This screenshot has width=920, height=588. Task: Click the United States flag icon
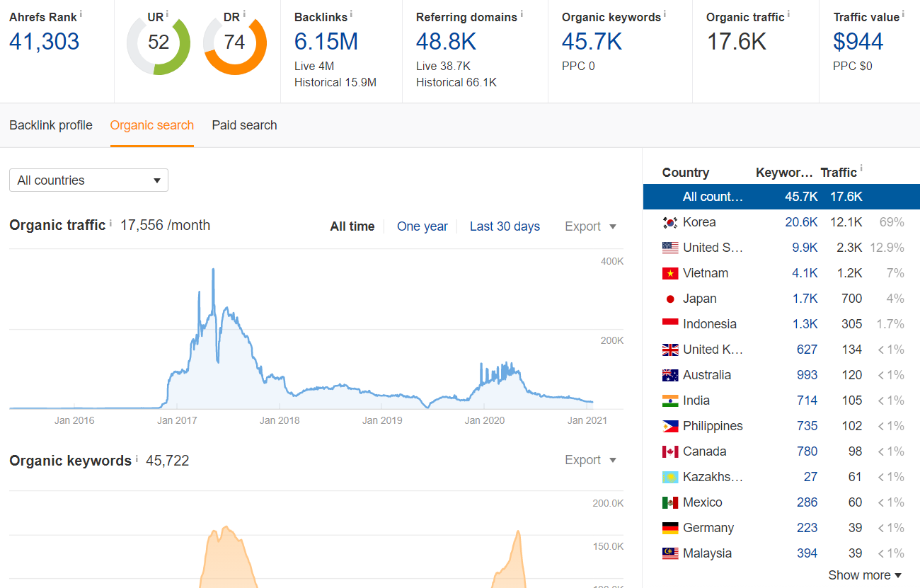669,247
